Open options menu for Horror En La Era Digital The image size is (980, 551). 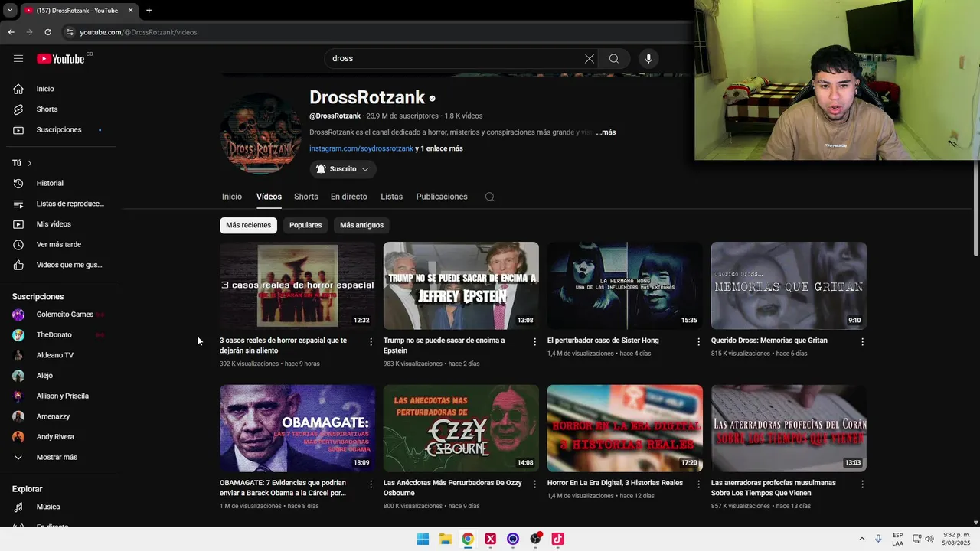698,484
